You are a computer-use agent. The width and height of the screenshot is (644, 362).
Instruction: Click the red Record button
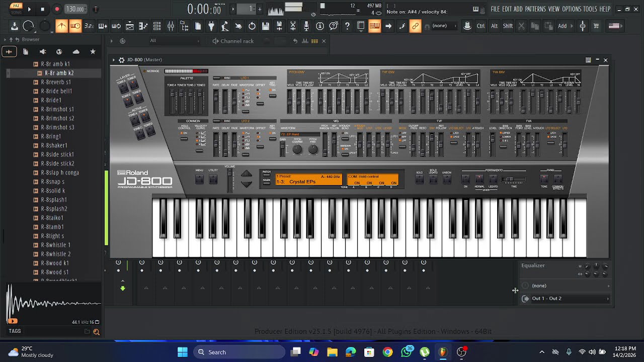57,9
